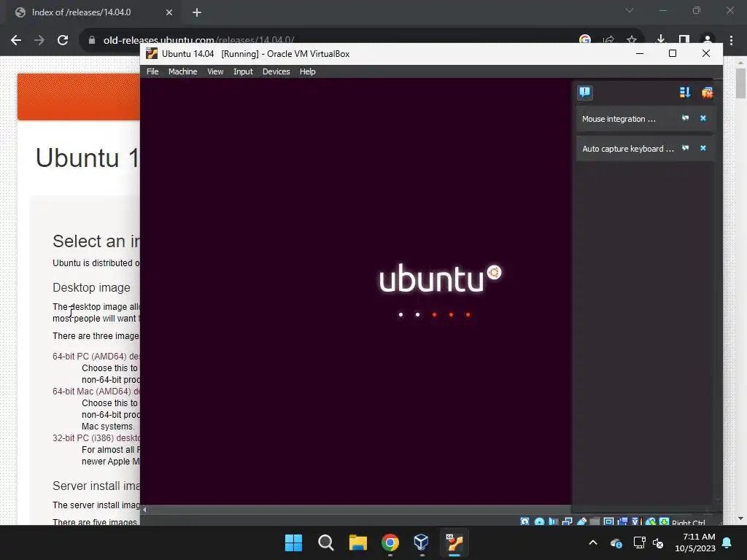Screen dimensions: 747x560
Task: Close the Index of /releases/14.04.0 tab
Action: [169, 12]
